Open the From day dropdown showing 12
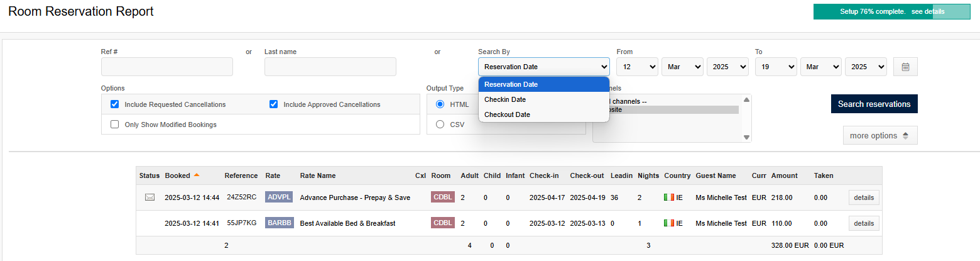Image resolution: width=980 pixels, height=261 pixels. 637,67
